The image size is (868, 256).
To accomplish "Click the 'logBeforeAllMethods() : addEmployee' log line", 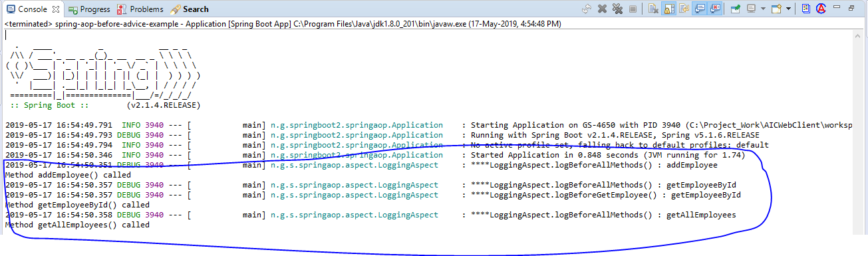I will (x=361, y=165).
